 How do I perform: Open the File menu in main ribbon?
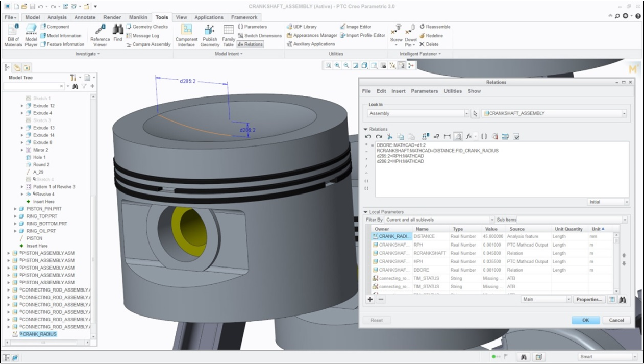[x=10, y=17]
